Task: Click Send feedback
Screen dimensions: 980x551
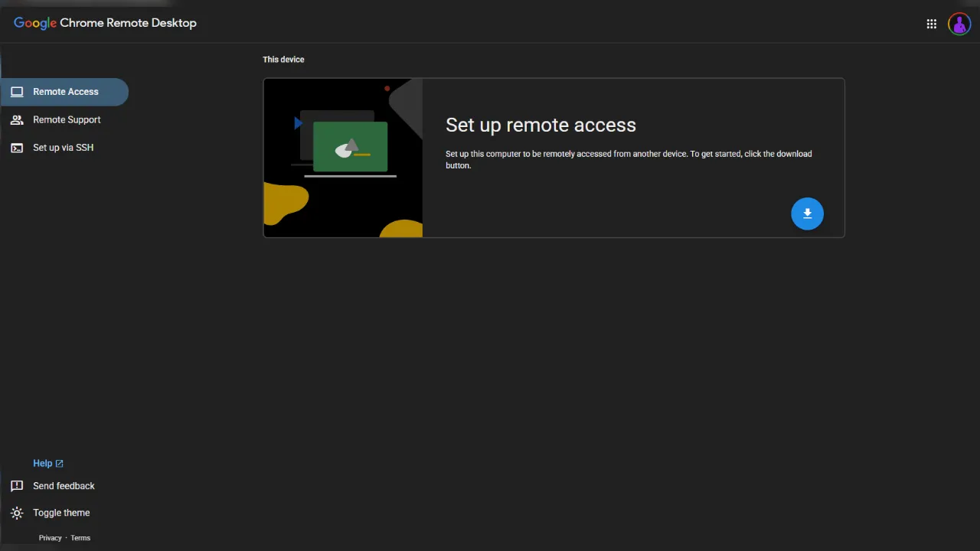Action: click(64, 486)
